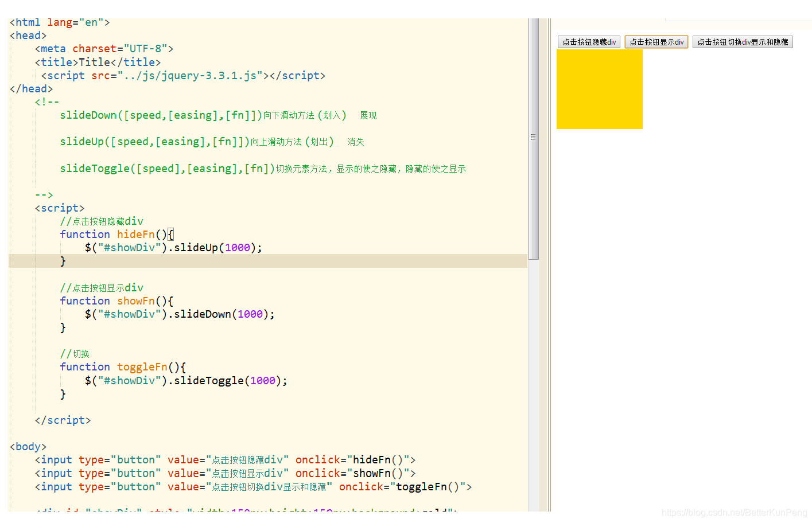Click the editor vertical scrollbar thumb
Image resolution: width=812 pixels, height=523 pixels.
534,139
